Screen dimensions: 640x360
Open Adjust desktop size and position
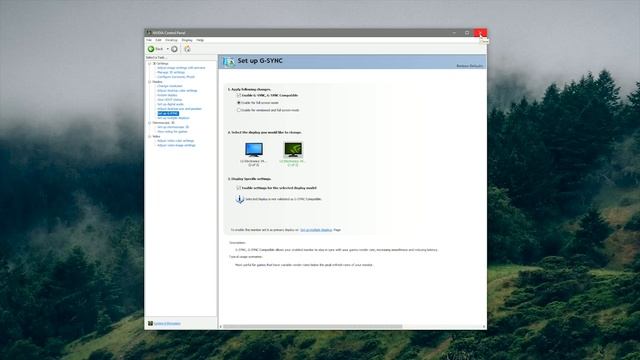click(x=180, y=109)
